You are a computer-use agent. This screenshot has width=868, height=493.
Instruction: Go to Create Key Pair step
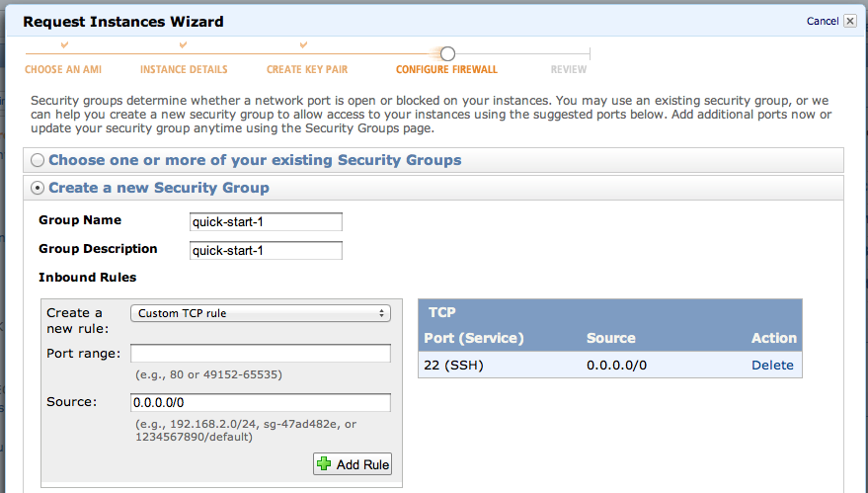tap(307, 70)
